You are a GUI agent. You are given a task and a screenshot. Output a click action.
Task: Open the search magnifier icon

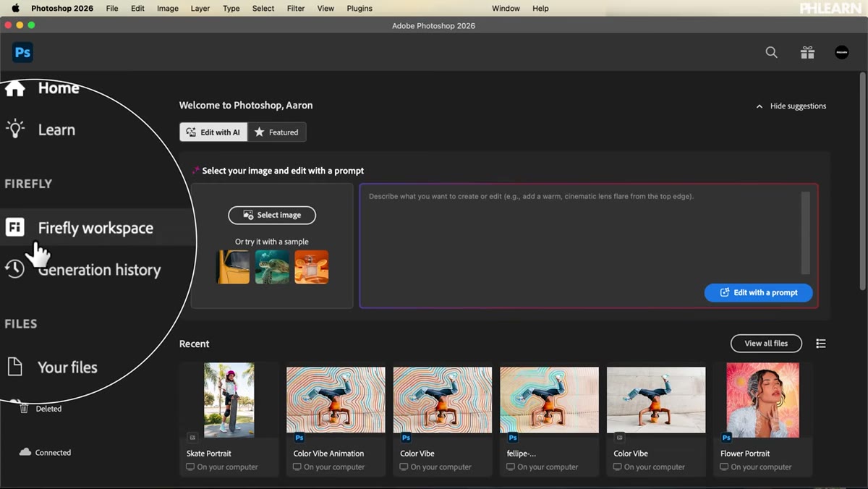coord(772,53)
